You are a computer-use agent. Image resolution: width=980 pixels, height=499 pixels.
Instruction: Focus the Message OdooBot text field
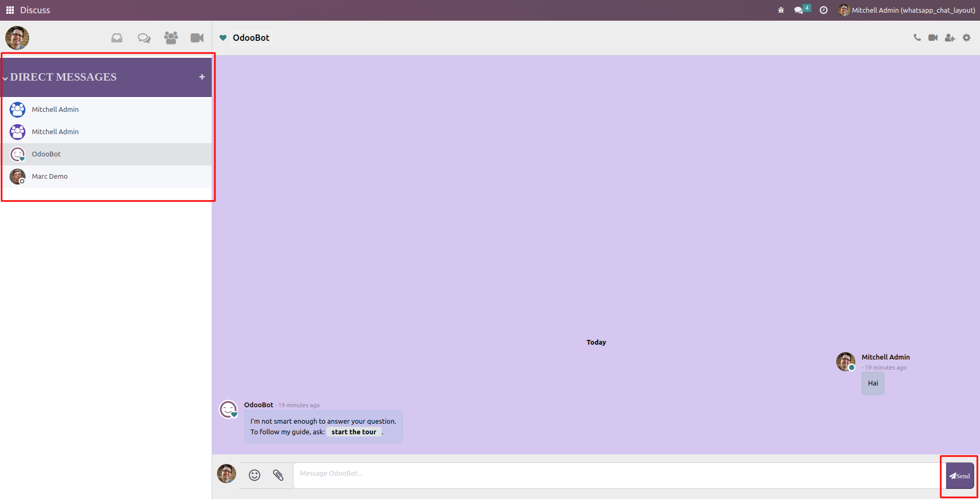(619, 476)
